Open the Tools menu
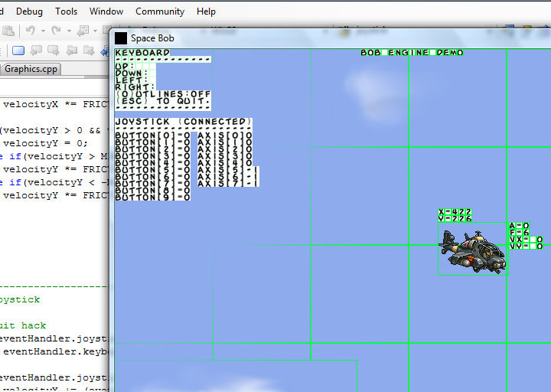 pyautogui.click(x=66, y=11)
